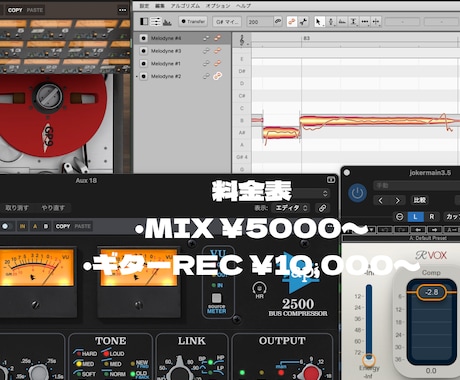This screenshot has height=380, width=460.
Task: Select the Pitch tool in Melodyne
Action: pyautogui.click(x=331, y=22)
